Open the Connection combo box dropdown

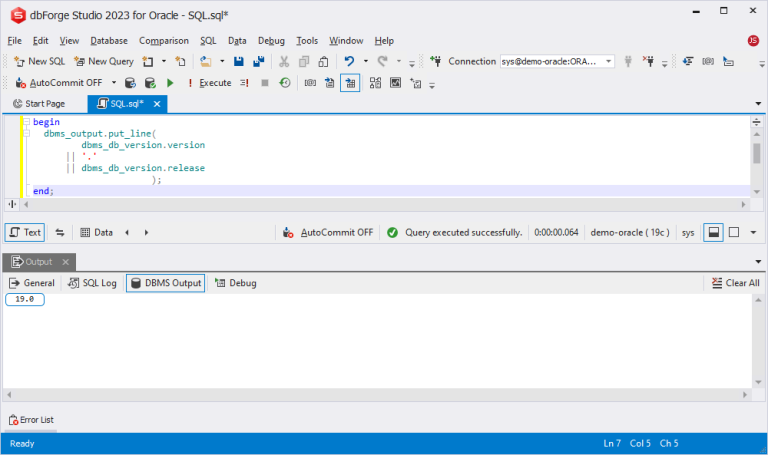coord(608,61)
